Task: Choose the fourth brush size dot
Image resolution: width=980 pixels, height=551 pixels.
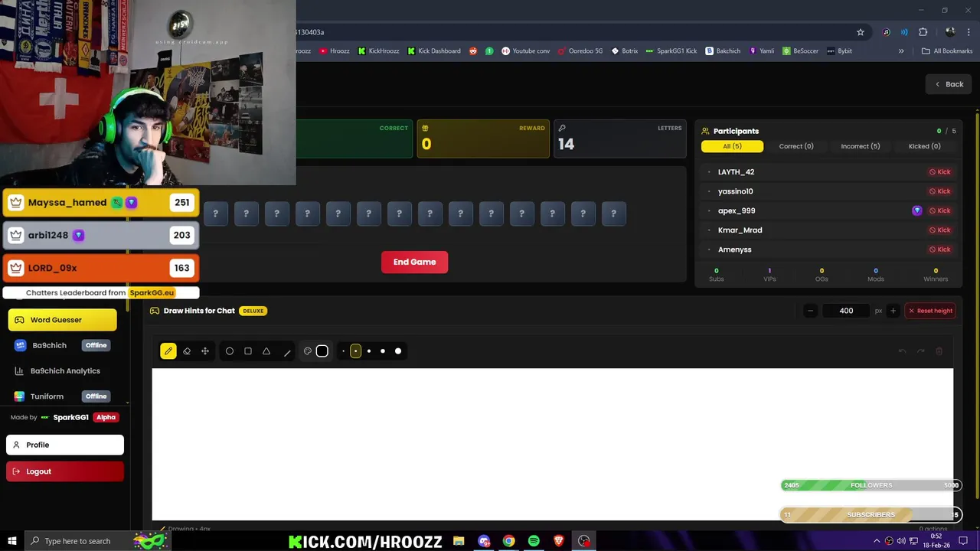Action: (383, 351)
